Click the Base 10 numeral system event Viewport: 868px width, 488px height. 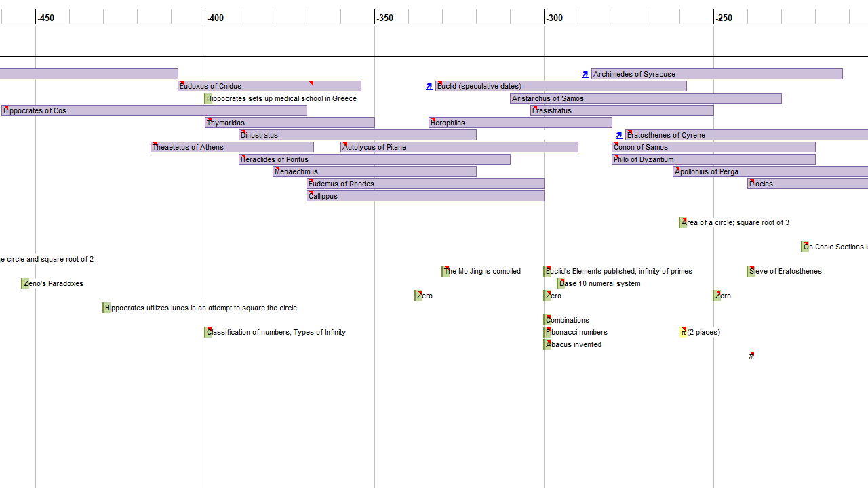[599, 283]
